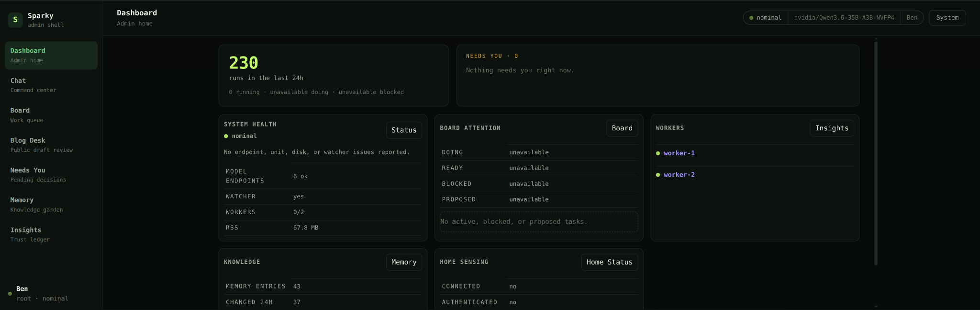
Task: Open the Dashboard sidebar item
Action: coord(51,55)
